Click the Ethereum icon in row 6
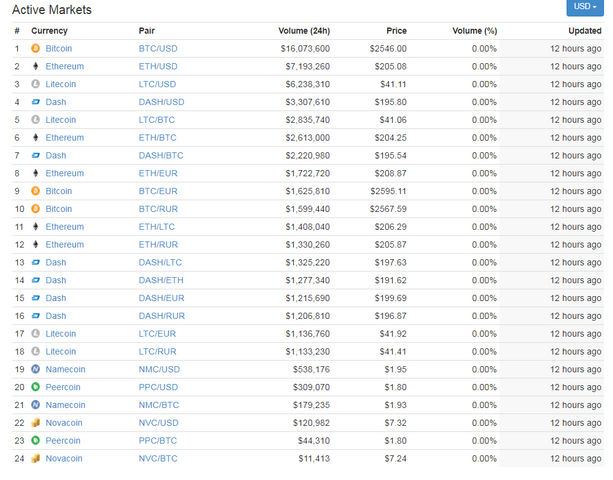Image resolution: width=613 pixels, height=480 pixels. [36, 138]
